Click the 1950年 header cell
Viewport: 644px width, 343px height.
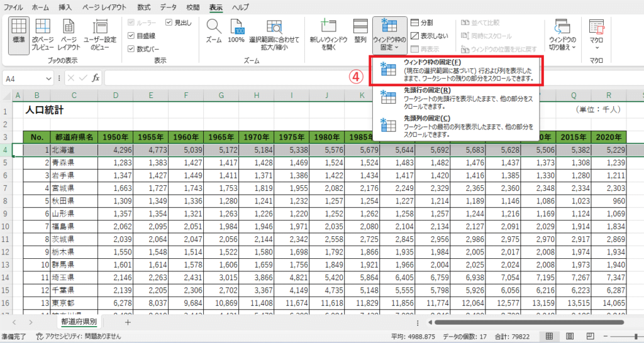pyautogui.click(x=116, y=137)
